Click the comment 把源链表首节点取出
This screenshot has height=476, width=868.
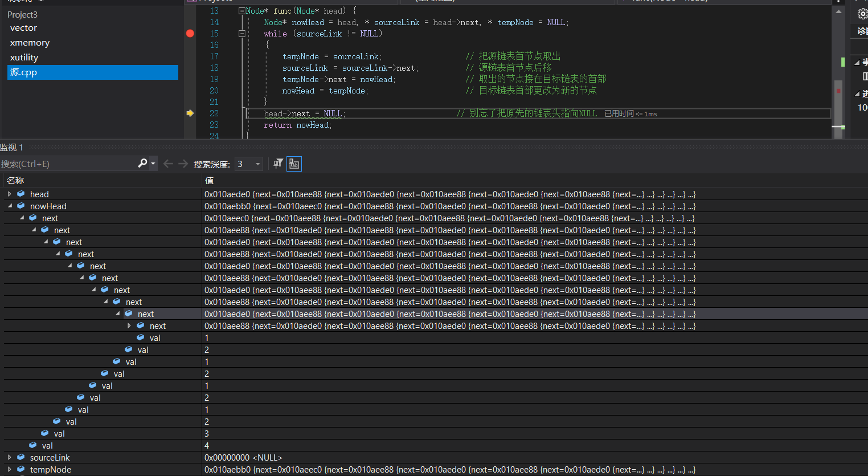click(513, 56)
